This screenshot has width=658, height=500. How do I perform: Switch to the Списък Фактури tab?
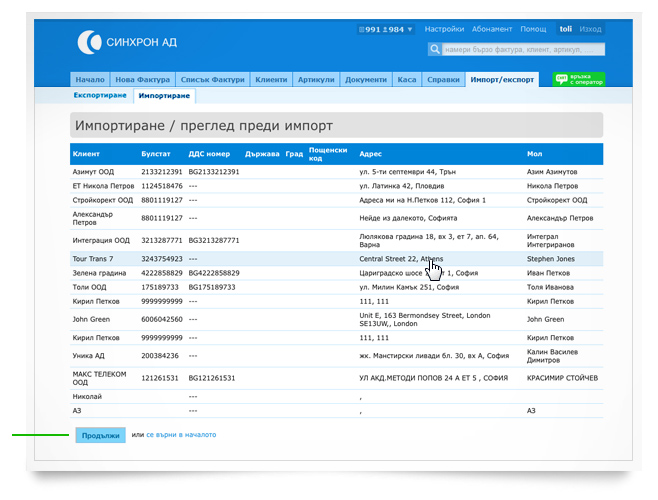[x=211, y=80]
